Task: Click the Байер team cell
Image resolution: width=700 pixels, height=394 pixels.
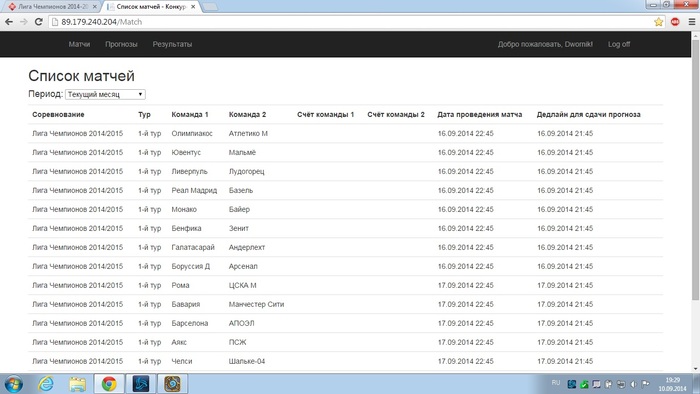Action: (239, 209)
